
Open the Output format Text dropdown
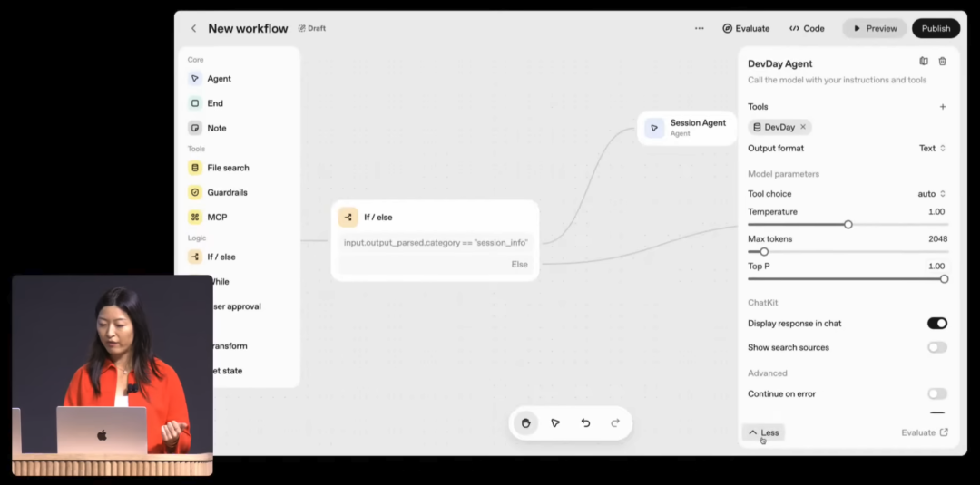pos(932,149)
